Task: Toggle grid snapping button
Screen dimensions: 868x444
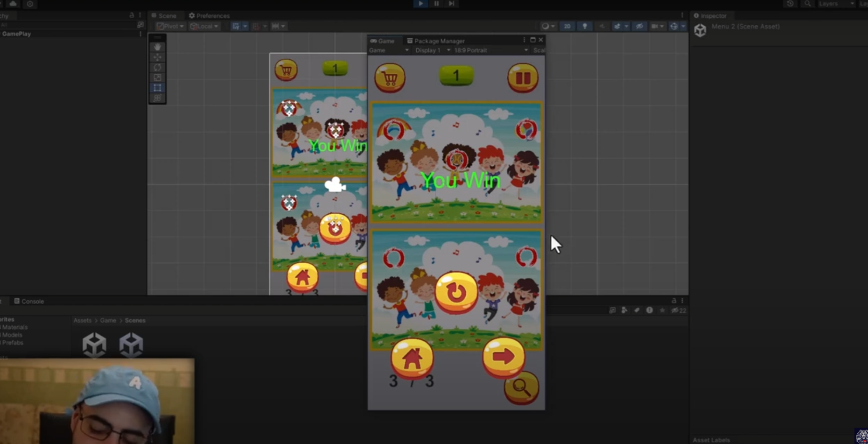Action: click(256, 26)
